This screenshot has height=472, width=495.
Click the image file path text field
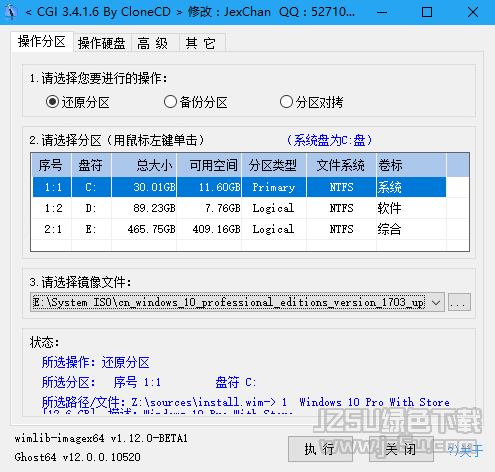pyautogui.click(x=229, y=302)
